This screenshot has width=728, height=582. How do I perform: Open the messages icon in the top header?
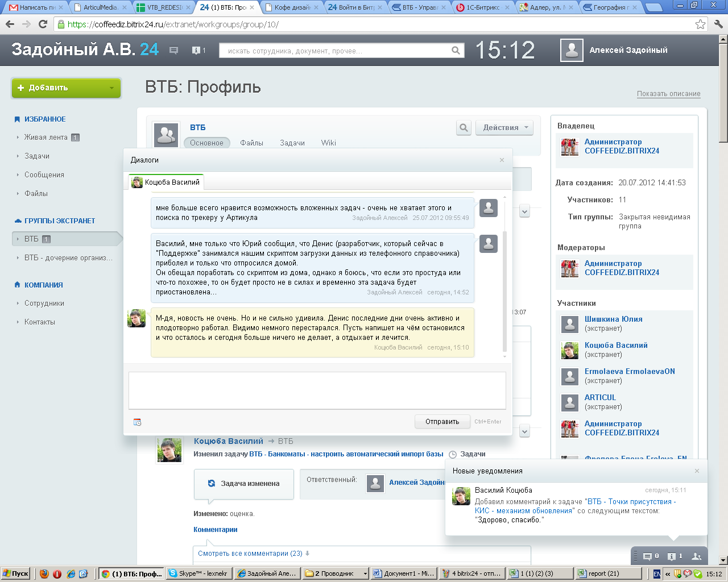pos(174,51)
